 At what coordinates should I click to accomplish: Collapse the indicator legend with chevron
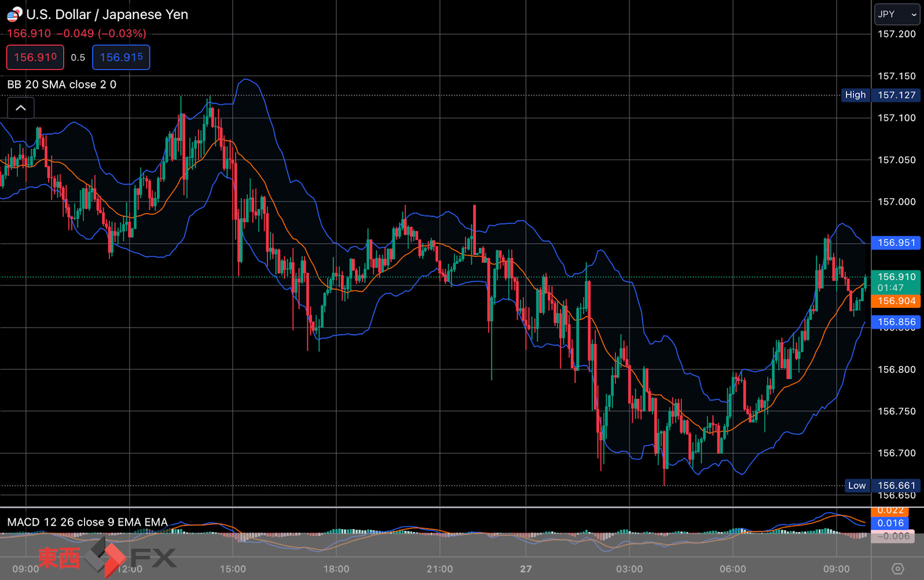(20, 108)
